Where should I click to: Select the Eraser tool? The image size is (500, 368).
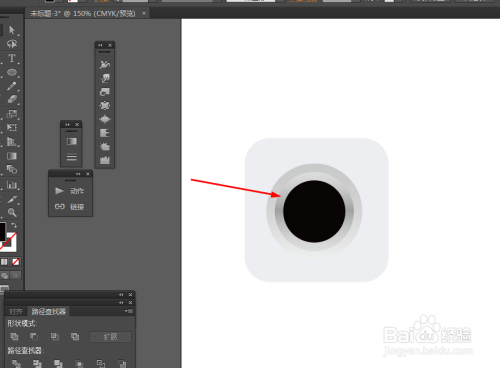(12, 99)
